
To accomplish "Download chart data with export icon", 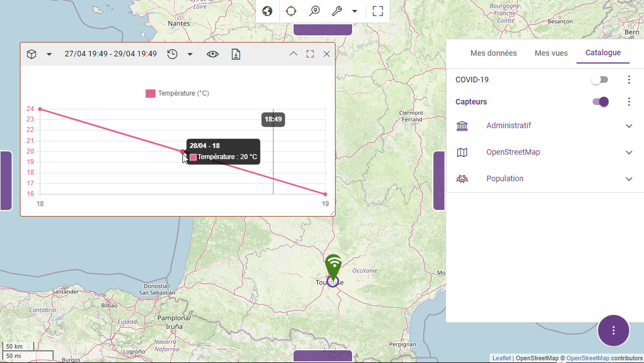I will click(x=235, y=54).
